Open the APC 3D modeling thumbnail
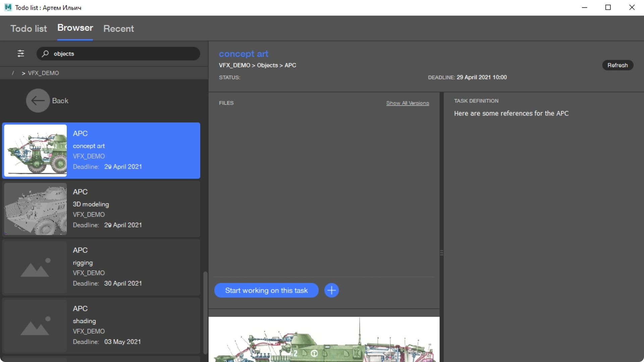 coord(35,209)
